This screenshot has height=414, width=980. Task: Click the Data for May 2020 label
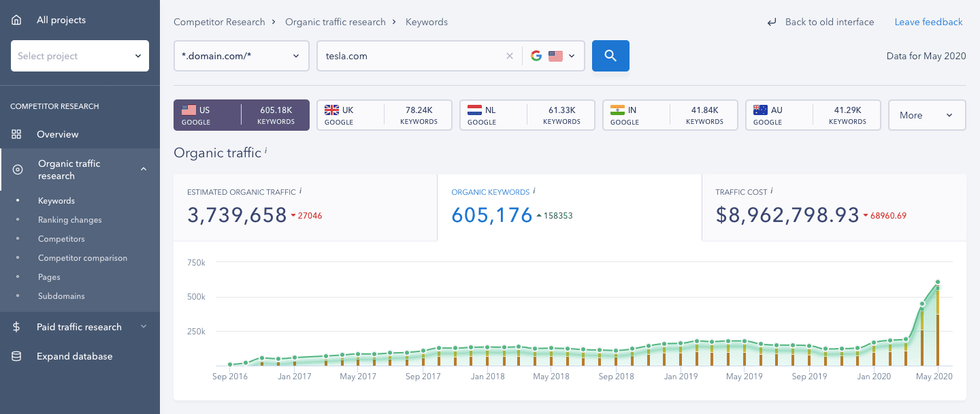click(x=926, y=56)
